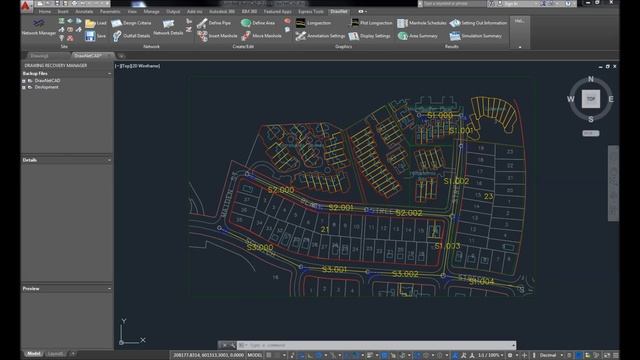Click the Longsection tool
640x360 pixels.
(x=313, y=23)
